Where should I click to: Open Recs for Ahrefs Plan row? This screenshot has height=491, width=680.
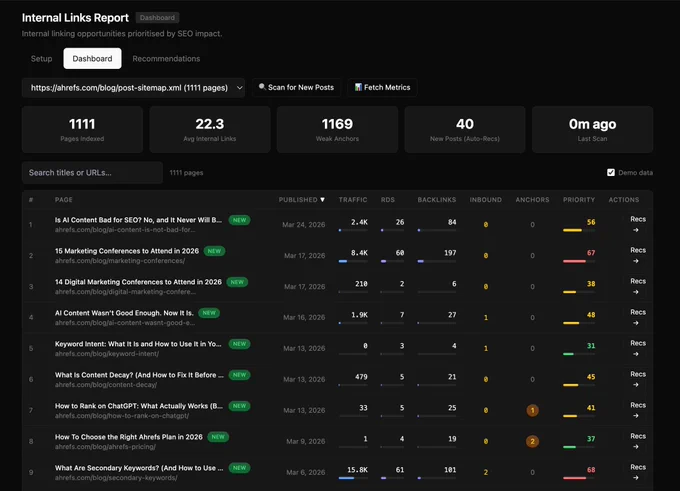[638, 441]
